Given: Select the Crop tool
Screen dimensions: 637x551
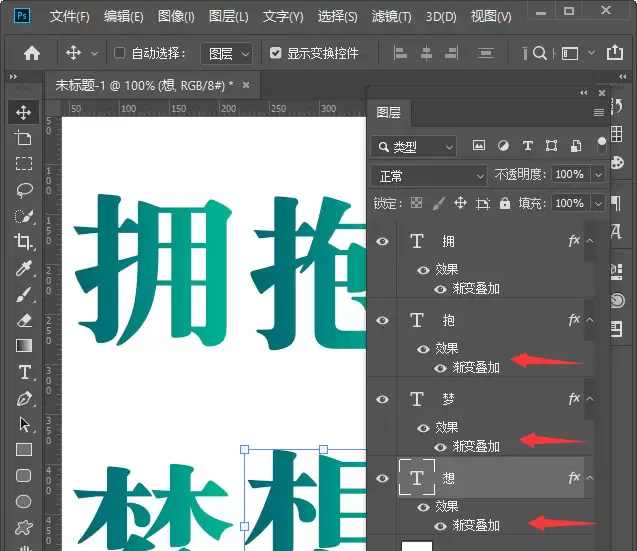Looking at the screenshot, I should [24, 241].
